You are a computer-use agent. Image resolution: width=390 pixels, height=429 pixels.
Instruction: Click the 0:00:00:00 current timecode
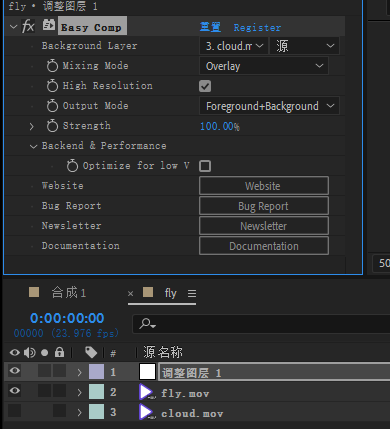67,318
